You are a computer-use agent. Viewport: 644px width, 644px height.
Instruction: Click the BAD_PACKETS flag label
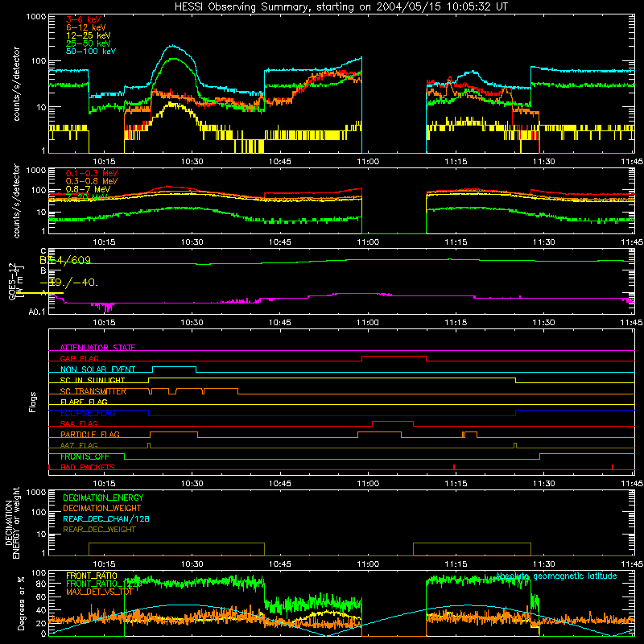[x=88, y=467]
